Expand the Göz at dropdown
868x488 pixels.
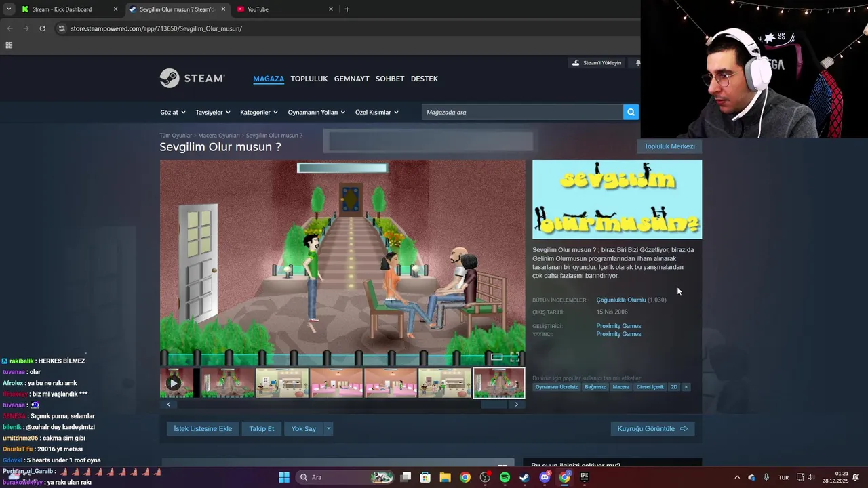[x=172, y=113]
